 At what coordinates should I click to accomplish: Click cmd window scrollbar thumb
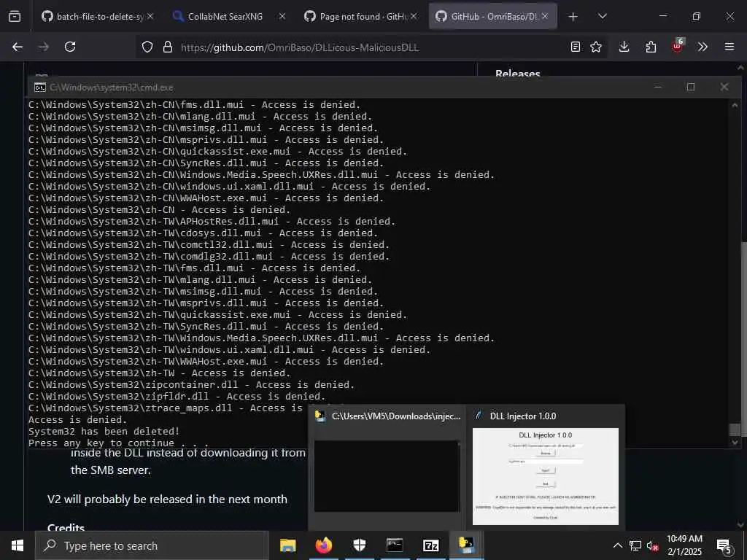pos(735,429)
